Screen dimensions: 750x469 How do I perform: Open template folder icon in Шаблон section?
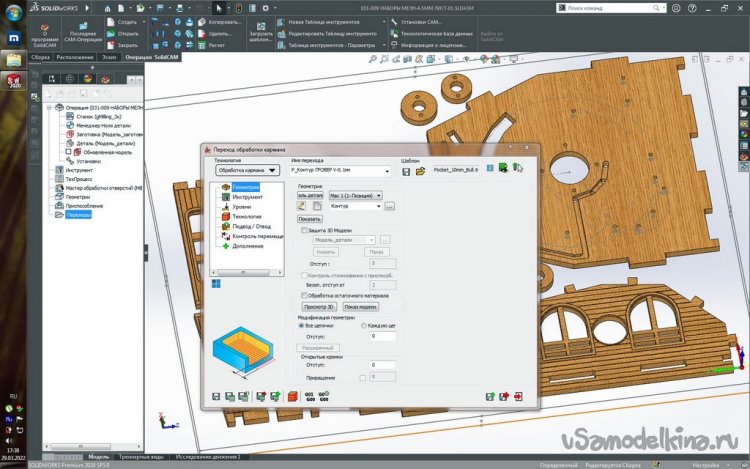click(x=420, y=171)
